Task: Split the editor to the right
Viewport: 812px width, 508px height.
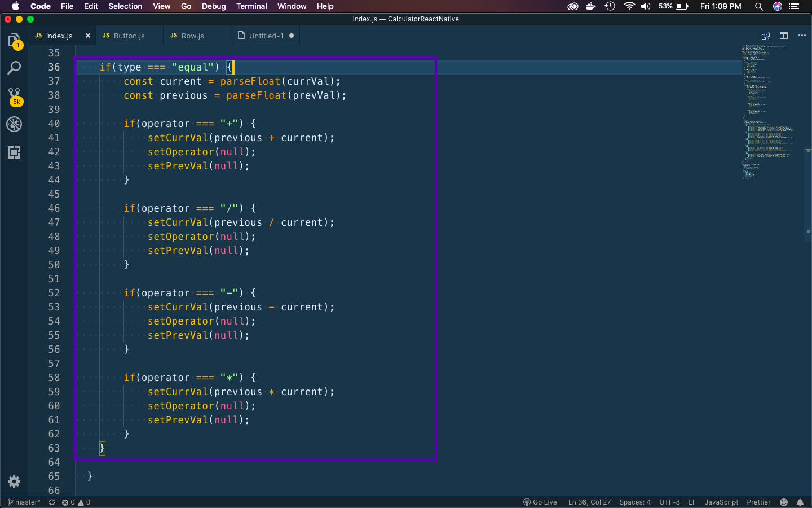Action: point(784,36)
